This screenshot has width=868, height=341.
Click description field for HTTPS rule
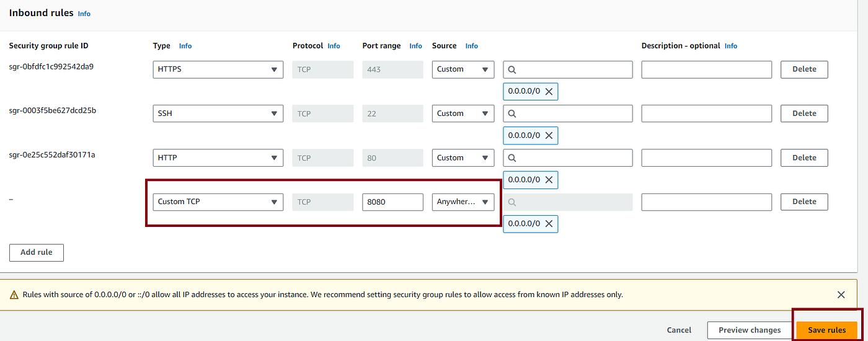coord(707,69)
